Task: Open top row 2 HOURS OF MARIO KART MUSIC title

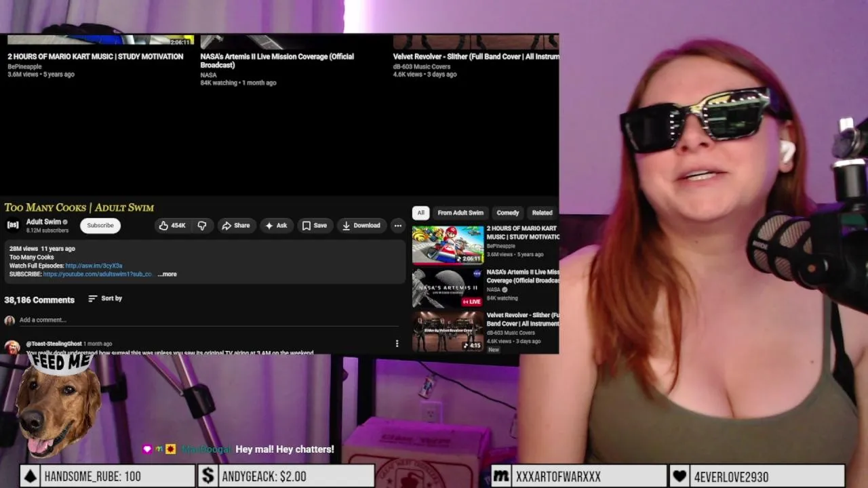Action: click(x=96, y=57)
